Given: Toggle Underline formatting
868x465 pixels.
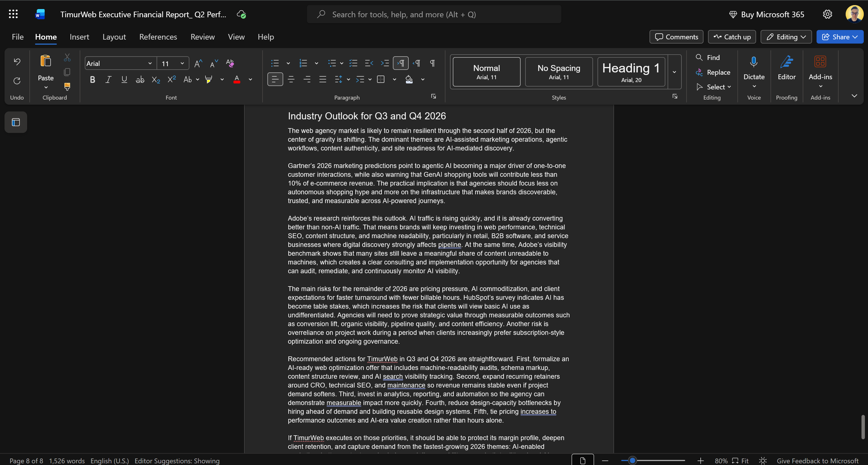Looking at the screenshot, I should pos(124,79).
